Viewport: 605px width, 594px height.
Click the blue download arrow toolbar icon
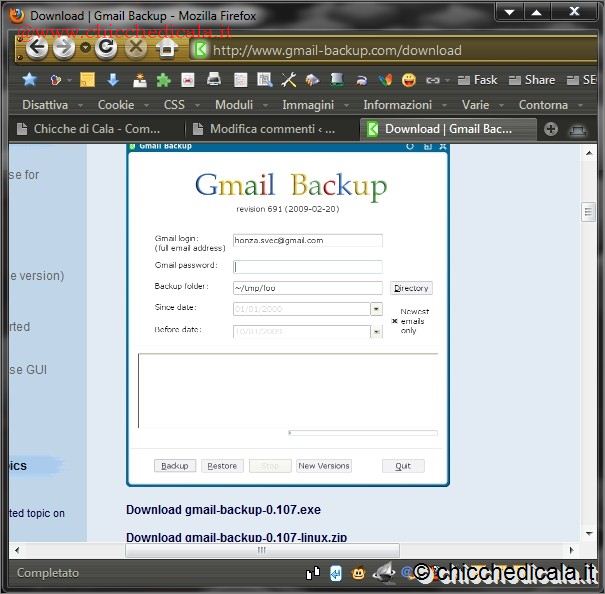tap(113, 80)
